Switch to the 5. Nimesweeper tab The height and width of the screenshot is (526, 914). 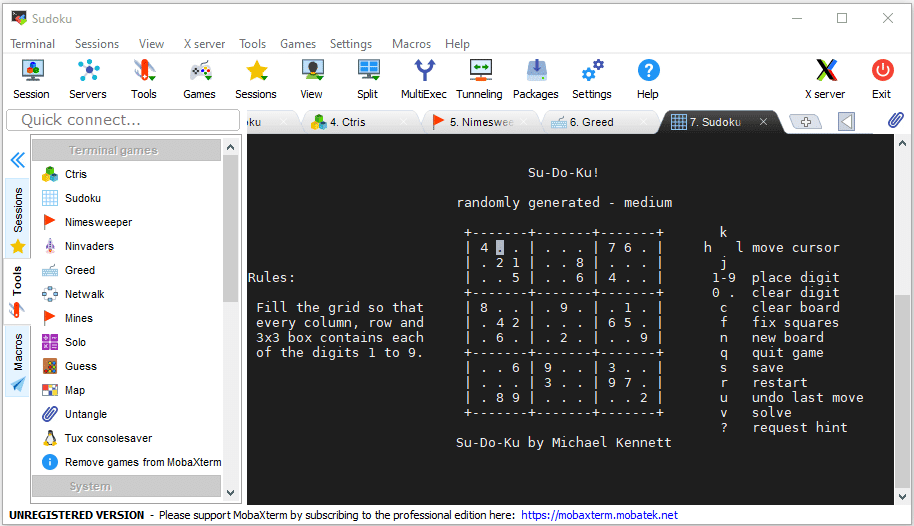pyautogui.click(x=479, y=122)
